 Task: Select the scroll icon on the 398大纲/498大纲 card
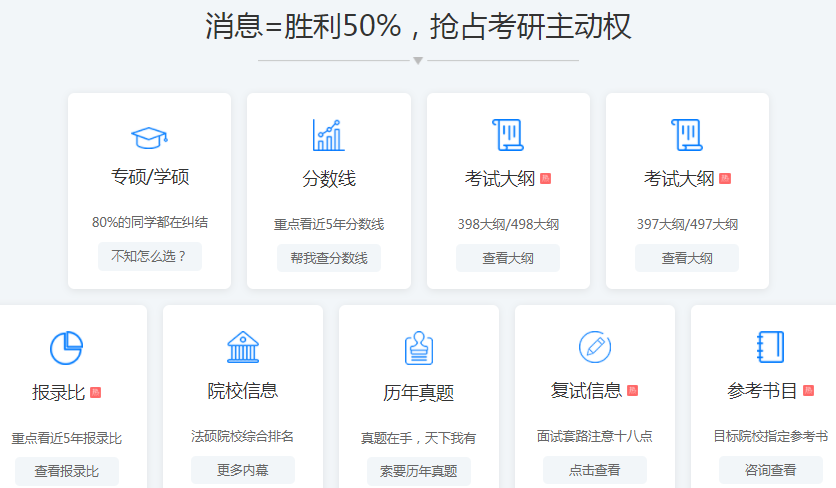coord(508,135)
